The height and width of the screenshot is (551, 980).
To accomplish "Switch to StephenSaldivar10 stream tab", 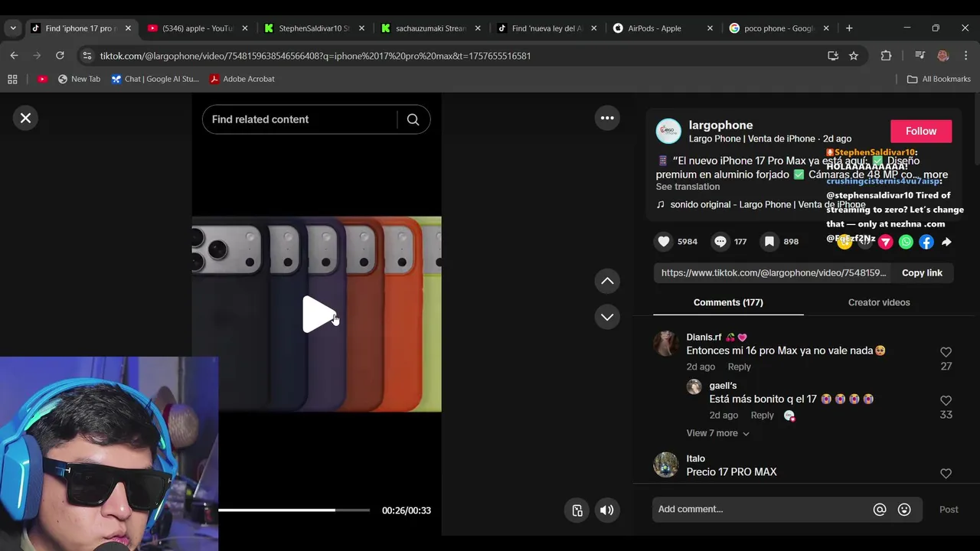I will click(313, 28).
